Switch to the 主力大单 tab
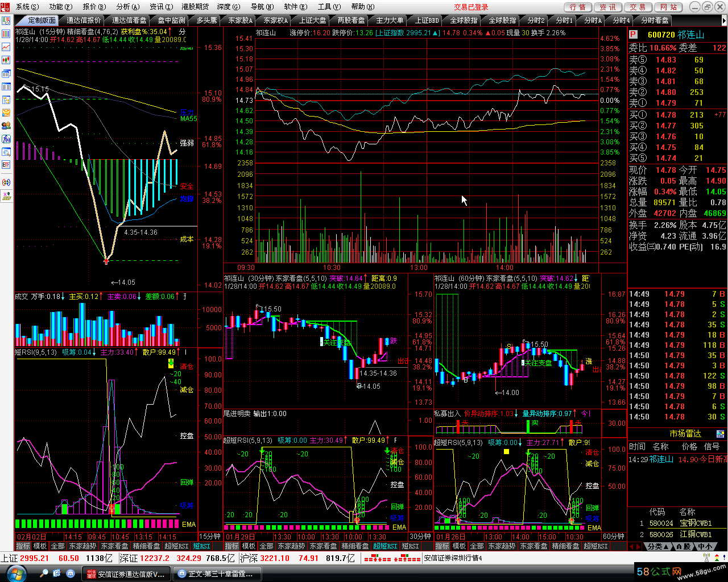Screen dimensions: 728x582 (390, 20)
